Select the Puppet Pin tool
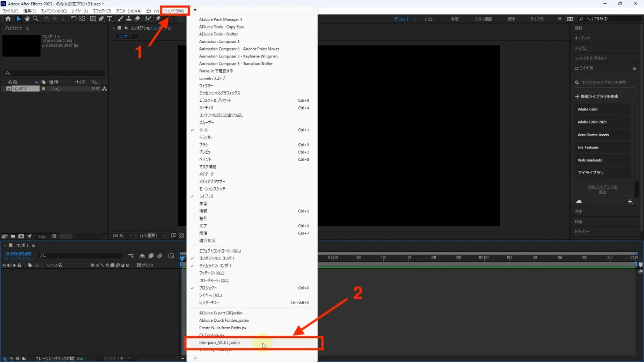Image resolution: width=644 pixels, height=362 pixels. [x=158, y=19]
